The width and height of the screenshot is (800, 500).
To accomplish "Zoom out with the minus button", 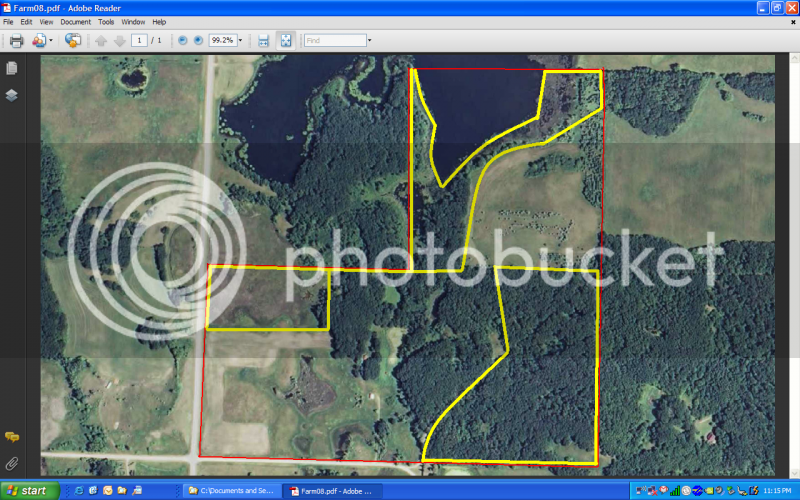I will pos(183,40).
